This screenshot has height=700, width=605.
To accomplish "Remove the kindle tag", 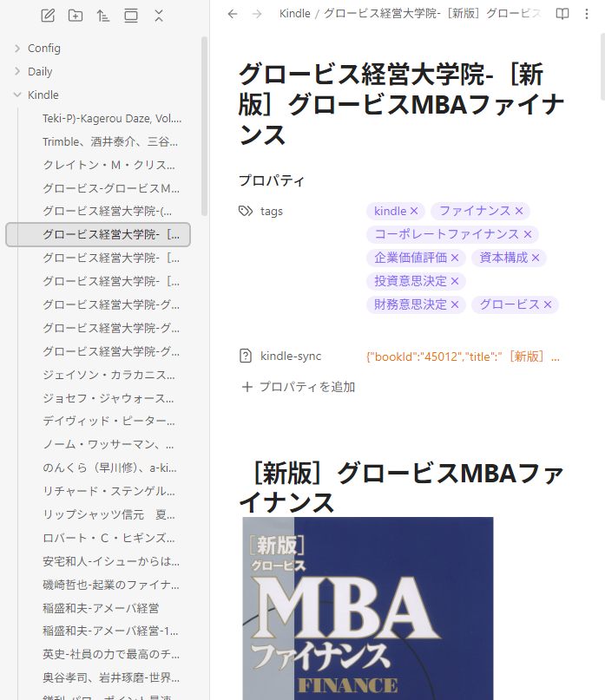I will coord(414,211).
